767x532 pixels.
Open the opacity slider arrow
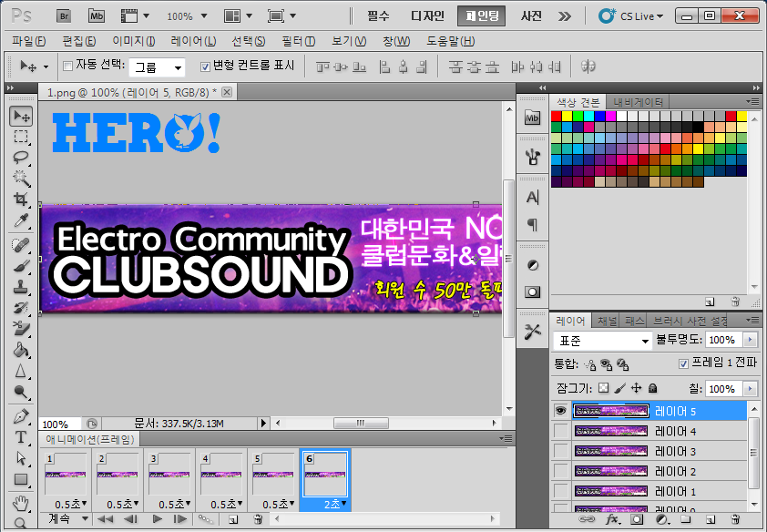[x=750, y=340]
